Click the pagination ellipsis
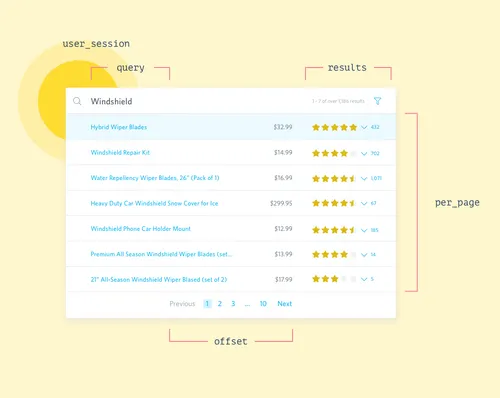 [247, 305]
